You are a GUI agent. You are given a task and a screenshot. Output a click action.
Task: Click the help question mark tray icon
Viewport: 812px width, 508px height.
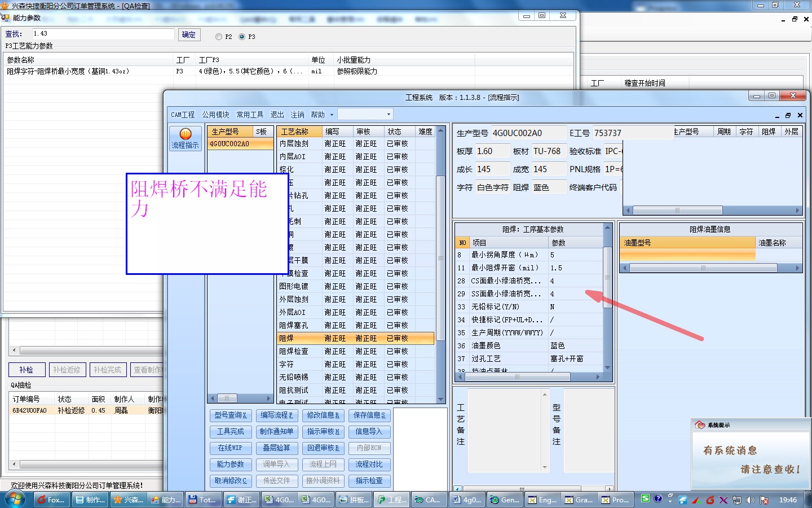pyautogui.click(x=657, y=499)
